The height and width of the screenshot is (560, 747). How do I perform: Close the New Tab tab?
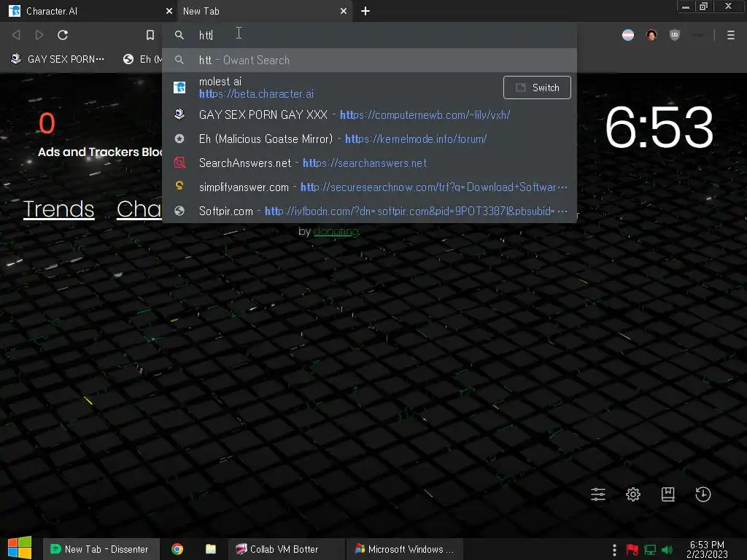point(344,11)
